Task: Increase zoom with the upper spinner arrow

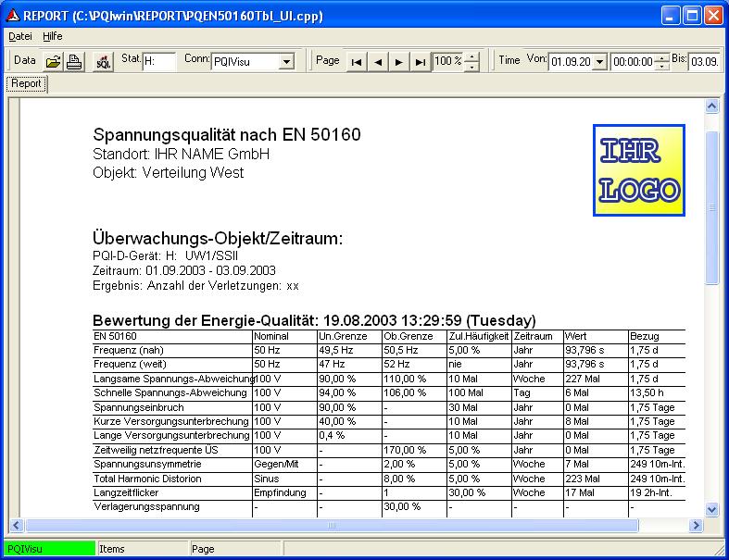Action: (x=471, y=57)
